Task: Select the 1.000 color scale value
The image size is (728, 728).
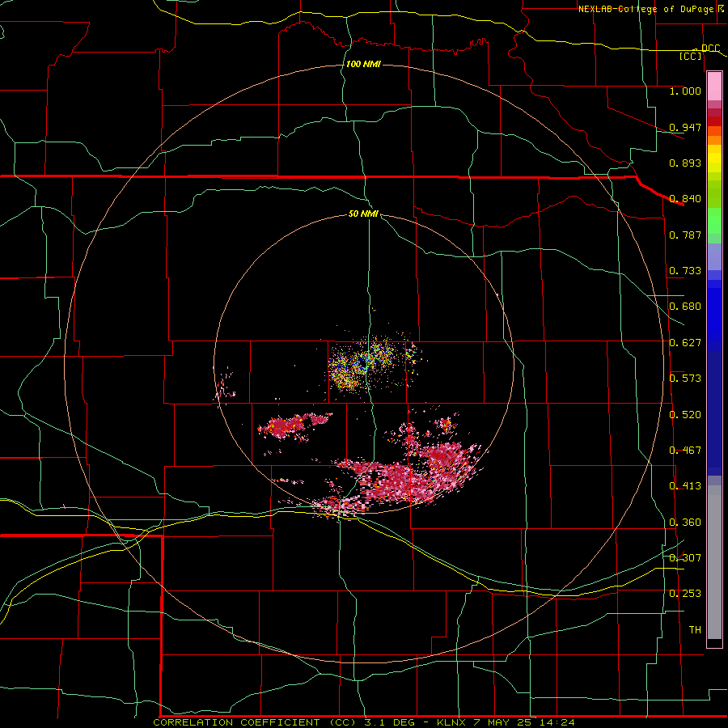Action: (x=685, y=91)
